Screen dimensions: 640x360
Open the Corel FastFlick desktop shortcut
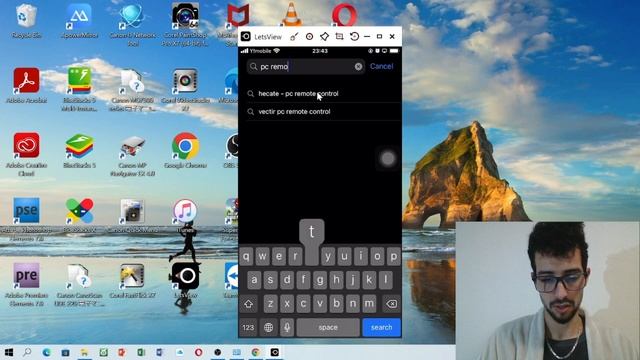click(133, 281)
